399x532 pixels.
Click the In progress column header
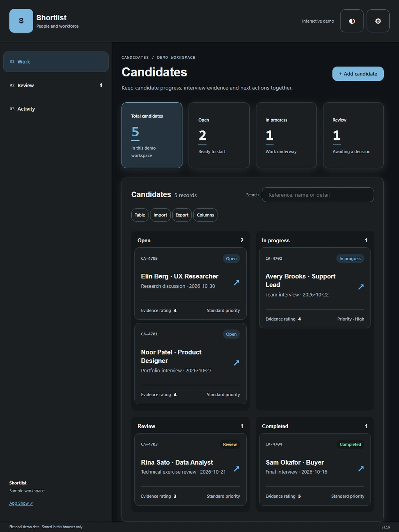[276, 240]
